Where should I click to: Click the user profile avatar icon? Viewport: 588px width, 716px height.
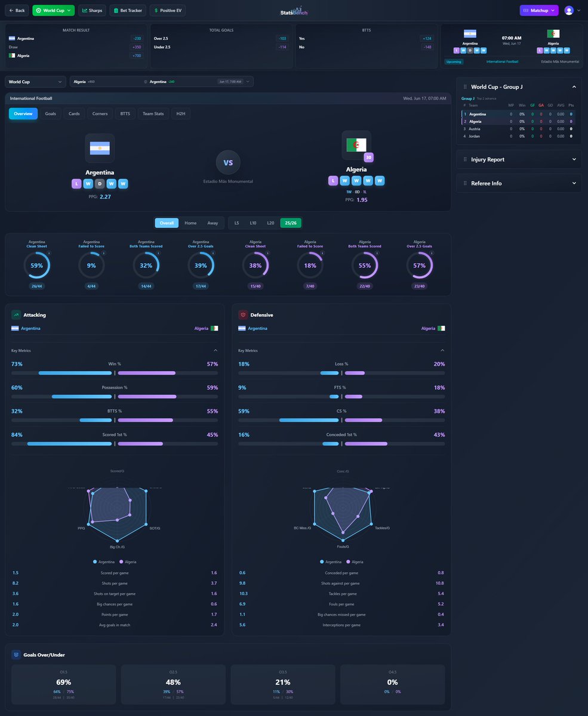[x=569, y=10]
